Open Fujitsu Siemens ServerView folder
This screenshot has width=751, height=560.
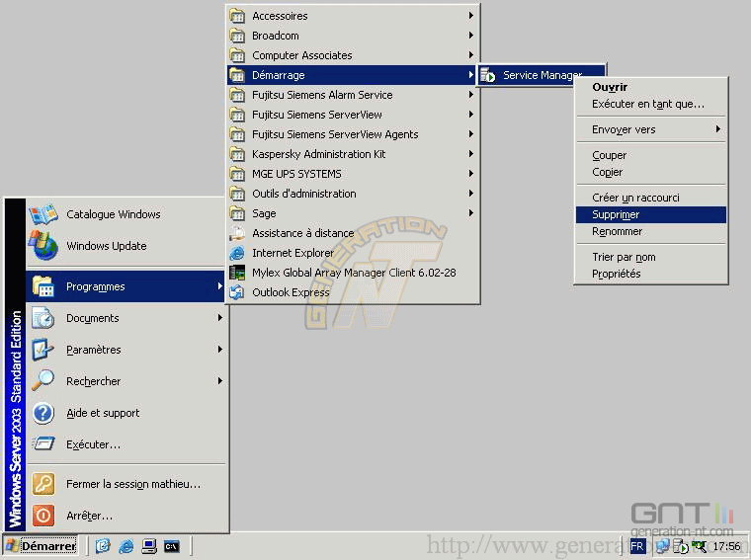(352, 115)
